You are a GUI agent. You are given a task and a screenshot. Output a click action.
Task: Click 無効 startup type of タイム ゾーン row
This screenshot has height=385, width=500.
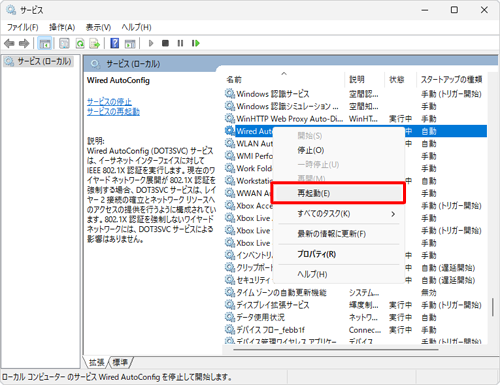click(x=429, y=293)
